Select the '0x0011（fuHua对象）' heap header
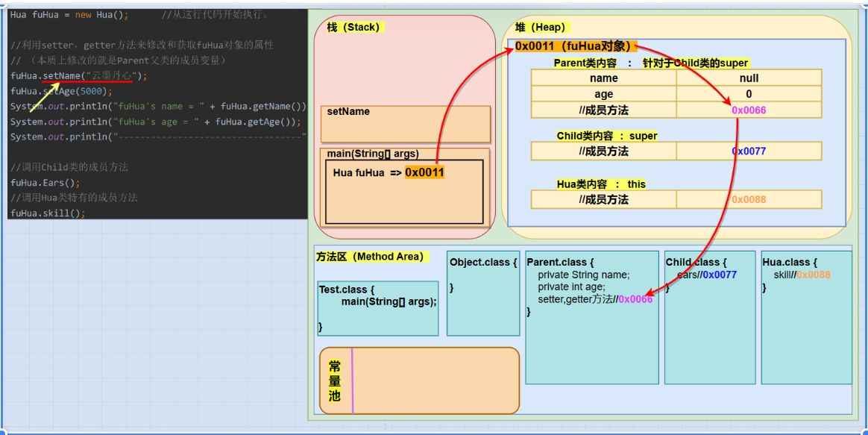 pyautogui.click(x=576, y=46)
